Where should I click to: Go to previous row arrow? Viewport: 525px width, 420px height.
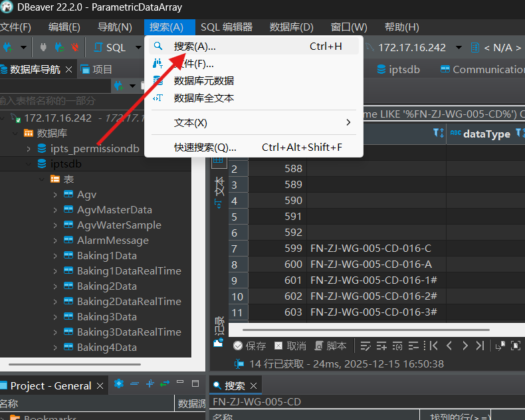[x=449, y=346]
